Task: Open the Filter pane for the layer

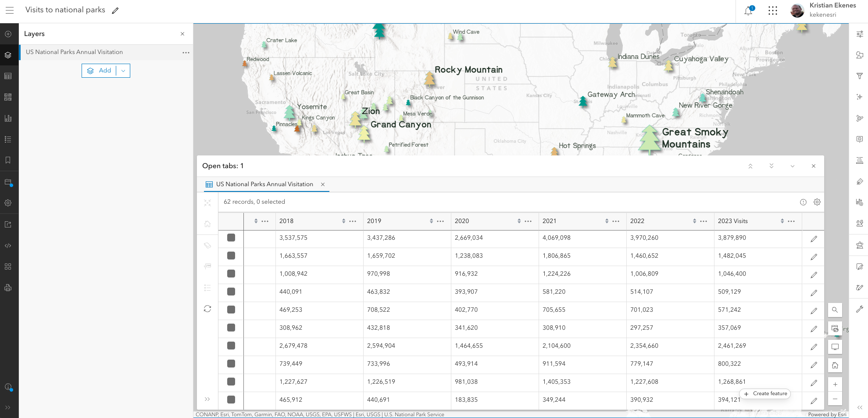Action: point(859,76)
